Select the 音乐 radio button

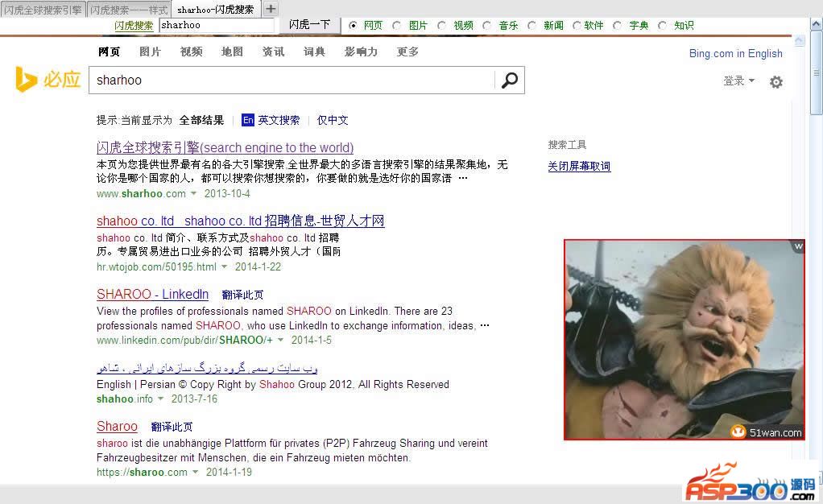[487, 25]
